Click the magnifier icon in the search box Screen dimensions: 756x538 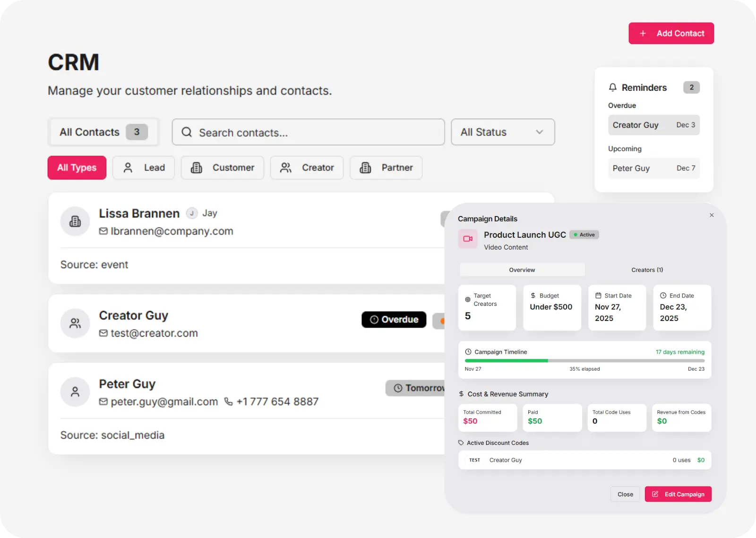coord(187,132)
